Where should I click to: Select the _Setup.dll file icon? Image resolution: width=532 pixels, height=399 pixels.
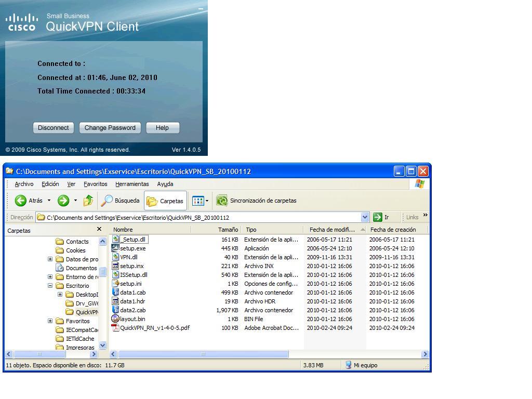pos(115,239)
